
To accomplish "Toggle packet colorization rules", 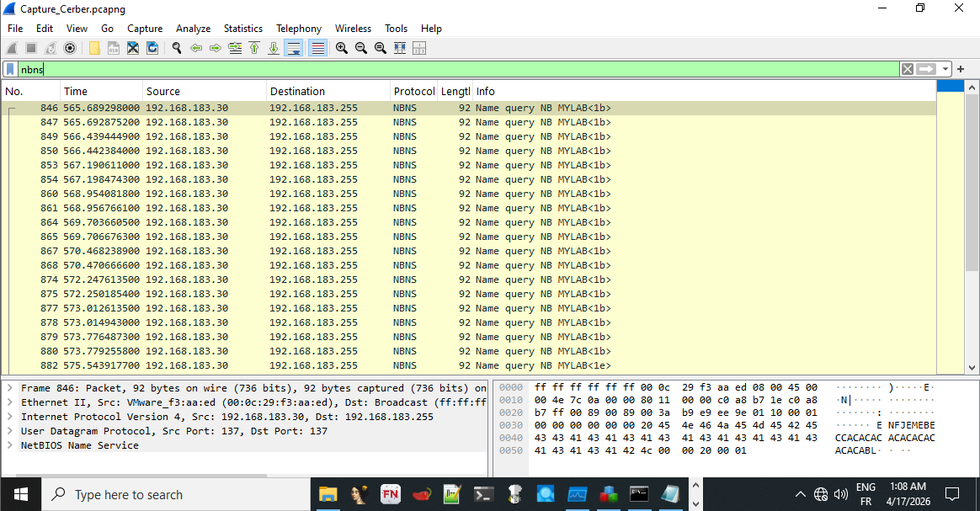I will point(317,48).
